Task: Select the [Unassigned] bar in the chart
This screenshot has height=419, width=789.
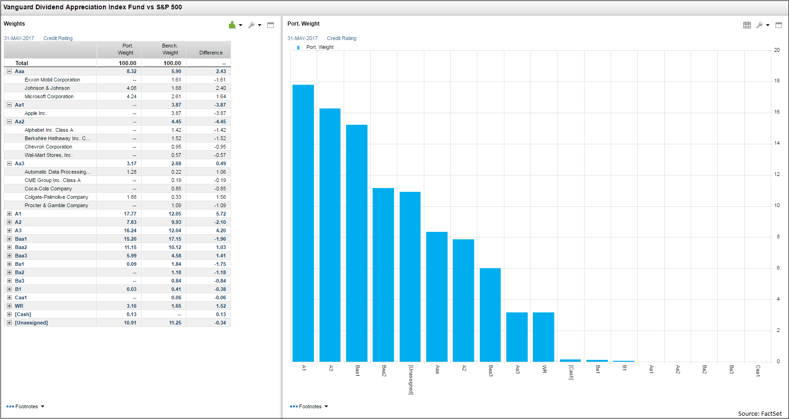Action: click(410, 277)
